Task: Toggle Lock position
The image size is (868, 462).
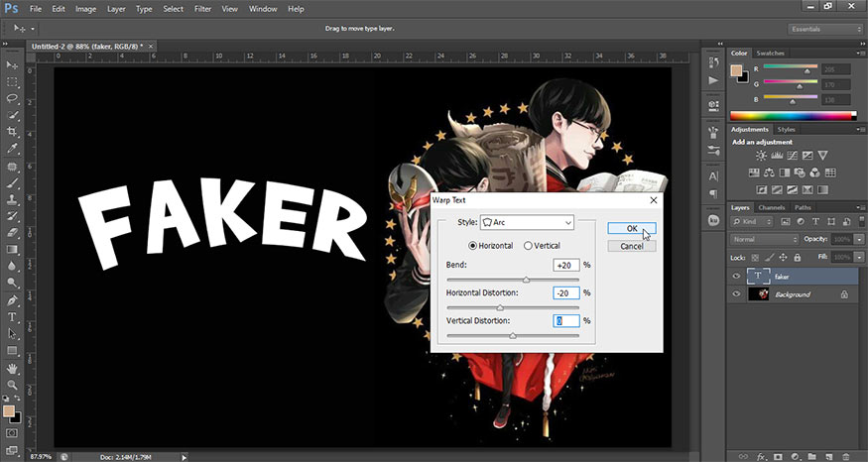Action: pos(783,258)
